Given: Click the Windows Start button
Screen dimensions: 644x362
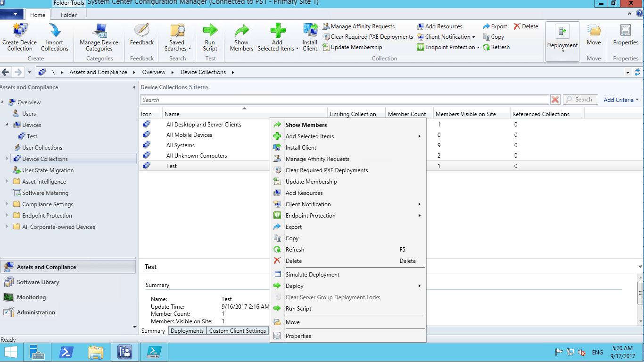Looking at the screenshot, I should coord(11,352).
